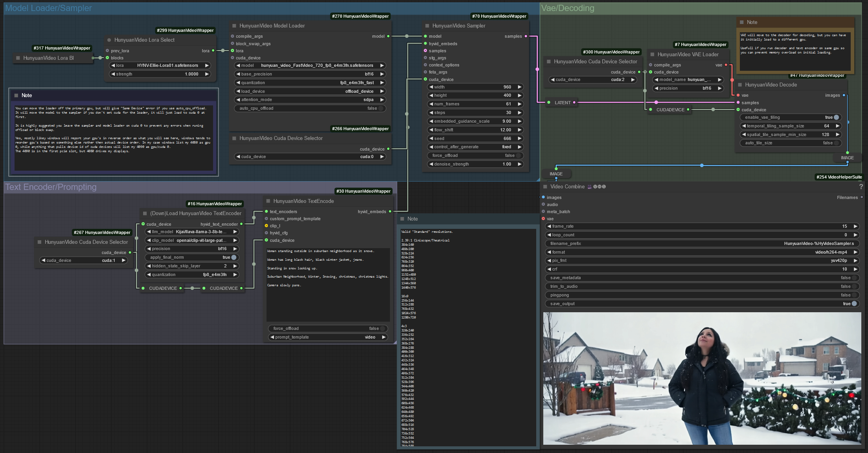This screenshot has width=868, height=453.
Task: Click the generated snowy video preview
Action: [x=702, y=378]
